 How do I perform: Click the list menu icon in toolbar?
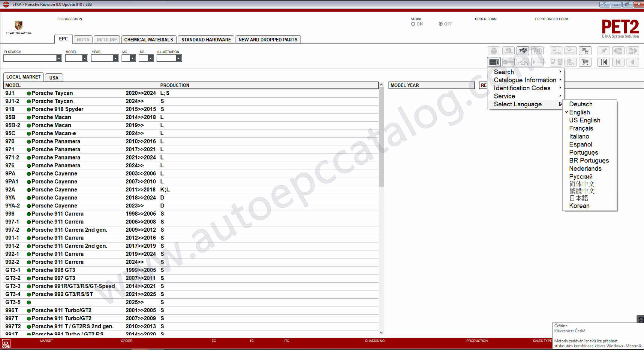pyautogui.click(x=494, y=62)
